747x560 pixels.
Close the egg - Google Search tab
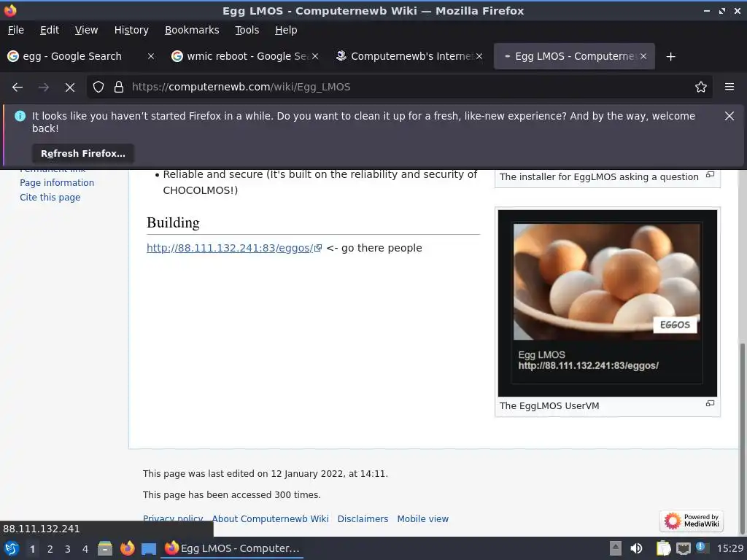150,57
